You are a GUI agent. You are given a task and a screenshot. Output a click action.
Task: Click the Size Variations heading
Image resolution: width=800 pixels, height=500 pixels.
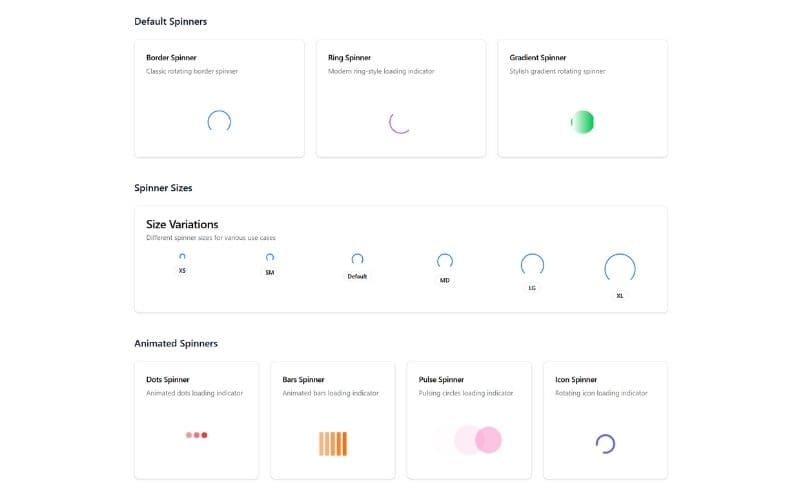coord(182,224)
